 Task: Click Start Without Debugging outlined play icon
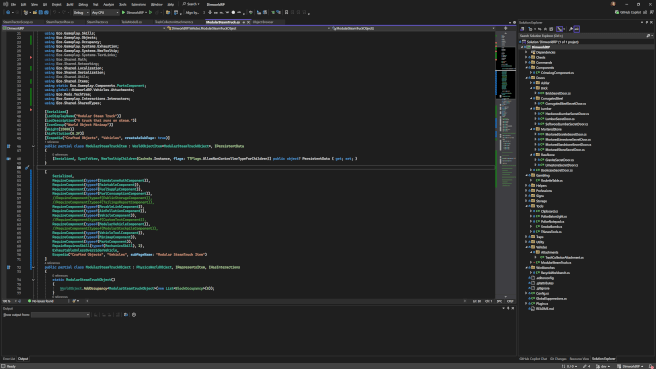[x=151, y=13]
